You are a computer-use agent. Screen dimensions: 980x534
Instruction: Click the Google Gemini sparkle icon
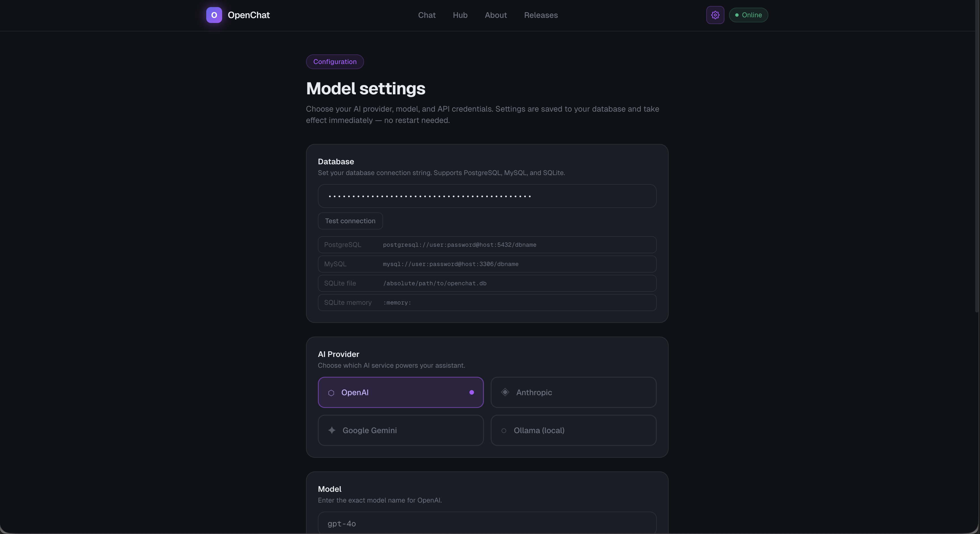tap(331, 431)
